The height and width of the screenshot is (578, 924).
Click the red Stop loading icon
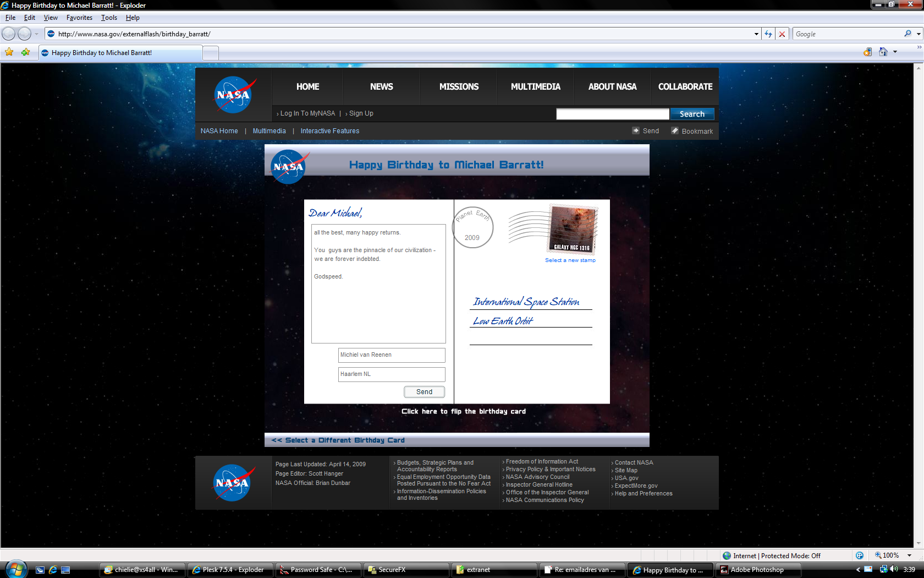click(x=782, y=34)
